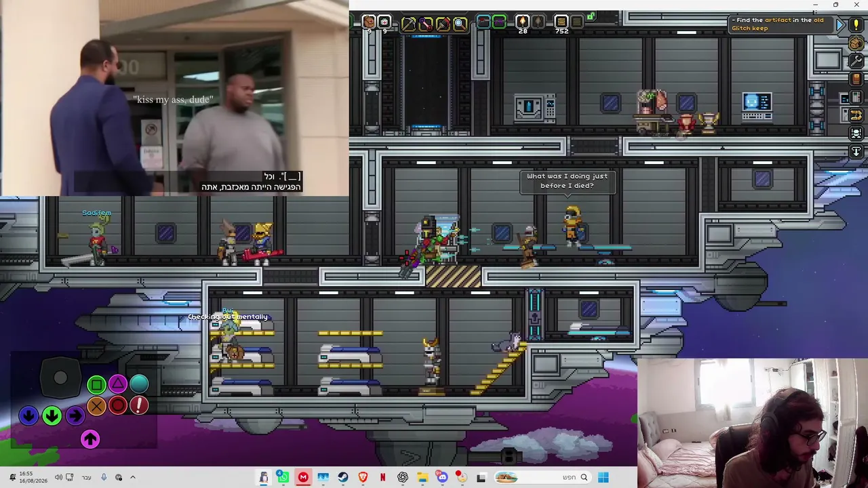Click the speech bubble 'What was I doing'
The height and width of the screenshot is (488, 868).
pyautogui.click(x=567, y=181)
